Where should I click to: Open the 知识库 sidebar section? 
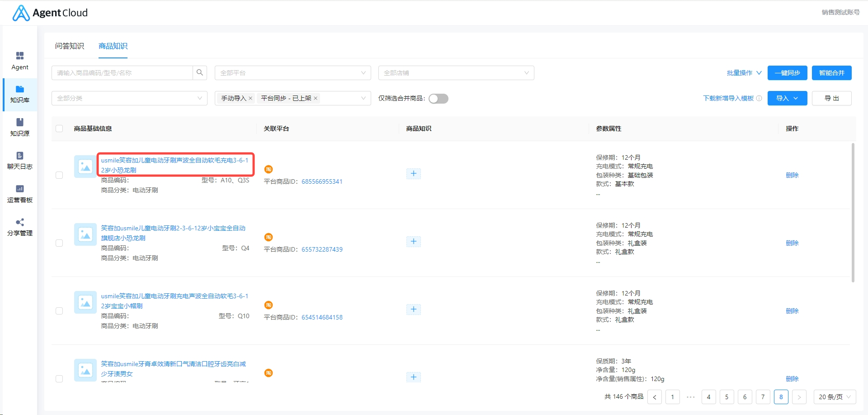20,95
